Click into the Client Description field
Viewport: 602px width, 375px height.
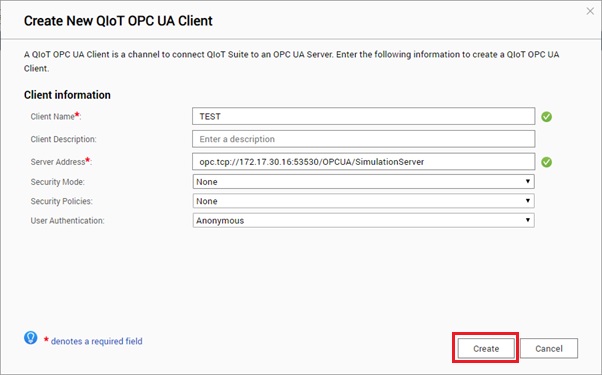pos(363,139)
